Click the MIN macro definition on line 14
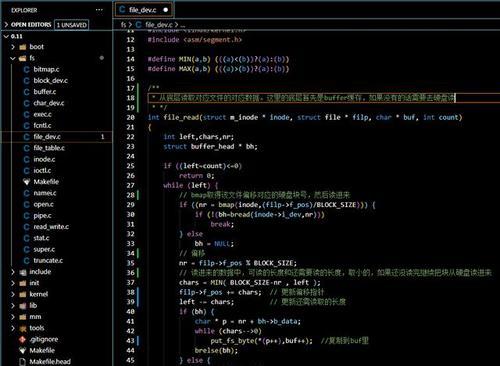Screen dimensions: 500x366 point(218,59)
